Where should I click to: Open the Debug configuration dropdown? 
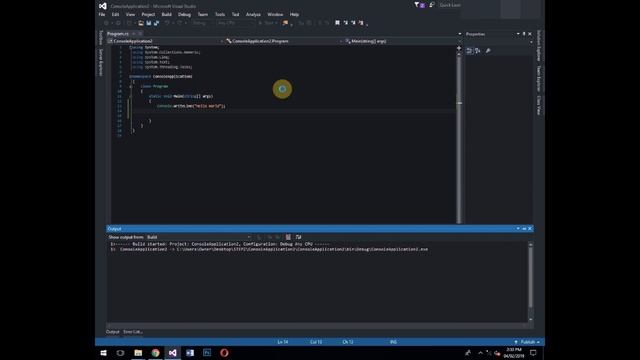coord(202,23)
